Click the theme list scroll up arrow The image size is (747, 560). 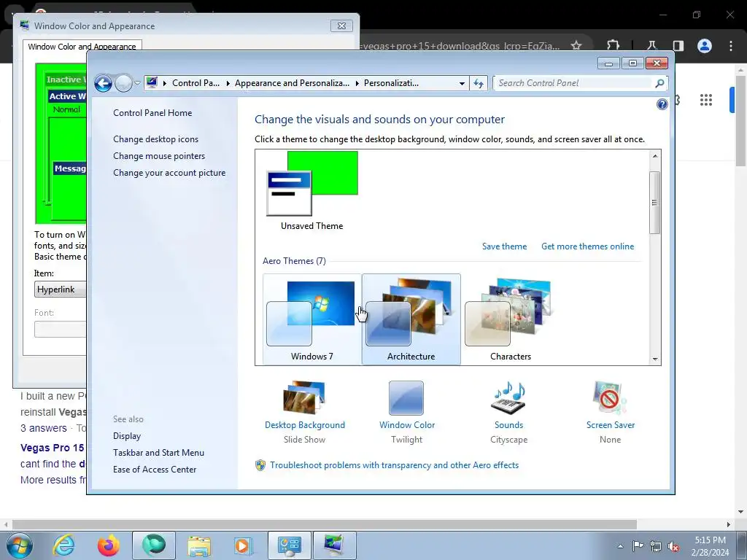pos(655,156)
